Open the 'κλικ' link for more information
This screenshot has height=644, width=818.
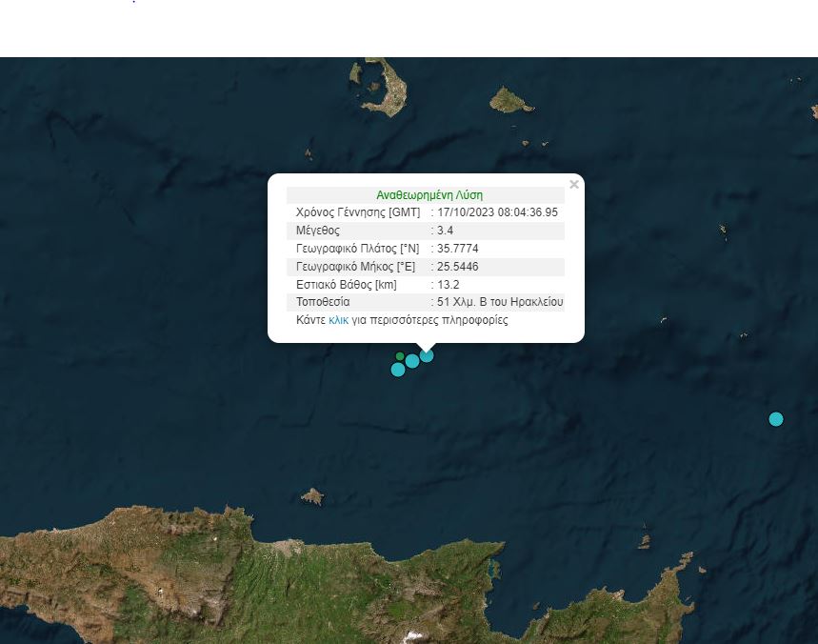click(x=338, y=320)
